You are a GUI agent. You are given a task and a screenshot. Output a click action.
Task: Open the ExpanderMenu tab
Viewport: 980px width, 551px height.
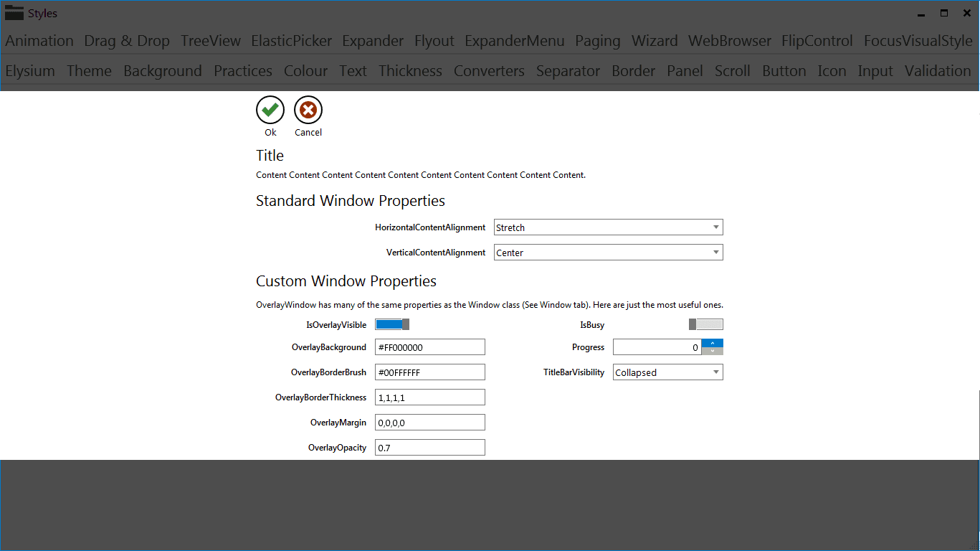tap(514, 41)
